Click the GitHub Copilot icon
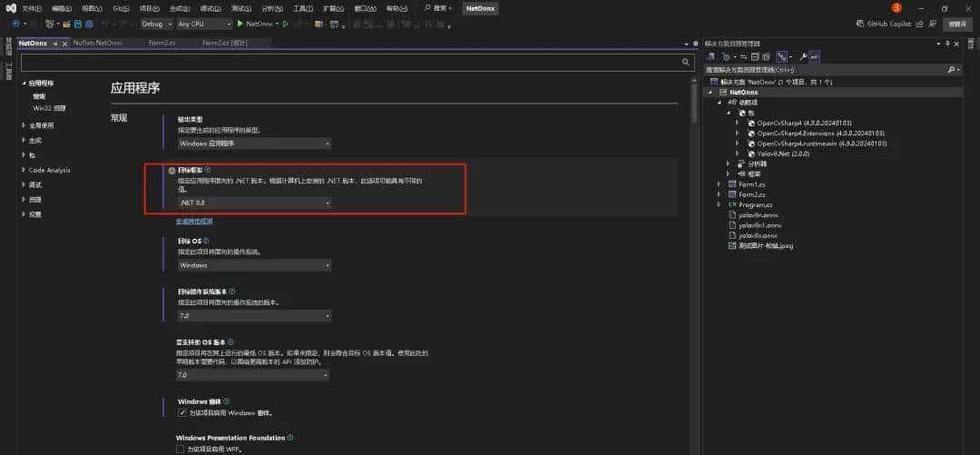 tap(860, 24)
